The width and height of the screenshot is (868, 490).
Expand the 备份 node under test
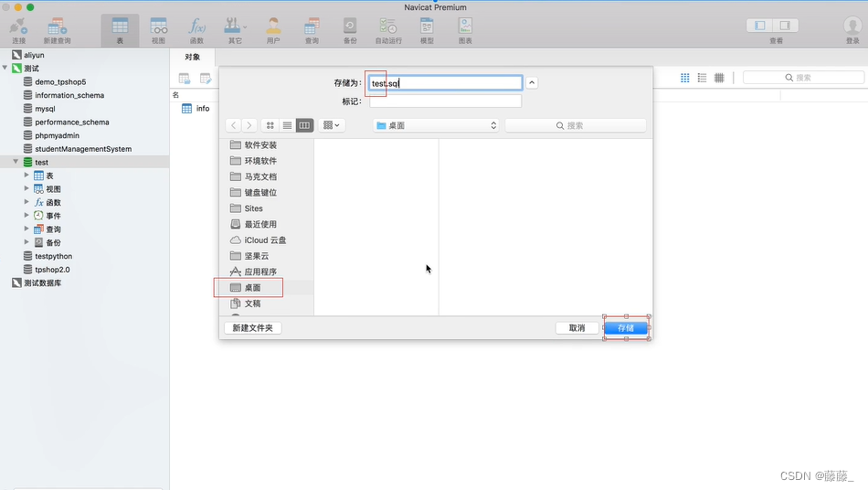(x=26, y=242)
